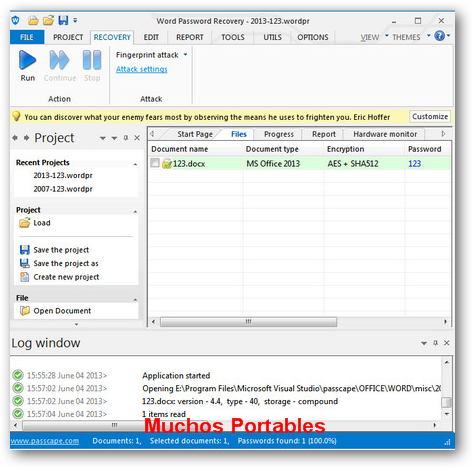
Task: Click the recovered password 123 cell
Action: coord(414,164)
